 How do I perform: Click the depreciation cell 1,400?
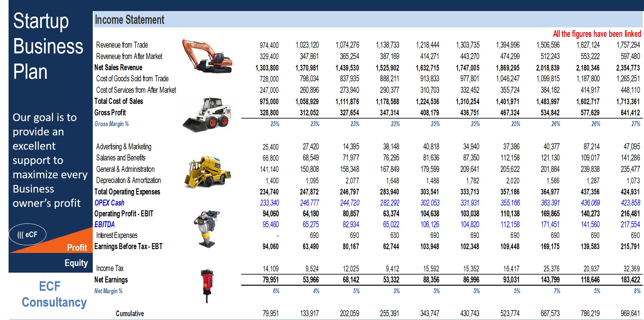coord(272,181)
